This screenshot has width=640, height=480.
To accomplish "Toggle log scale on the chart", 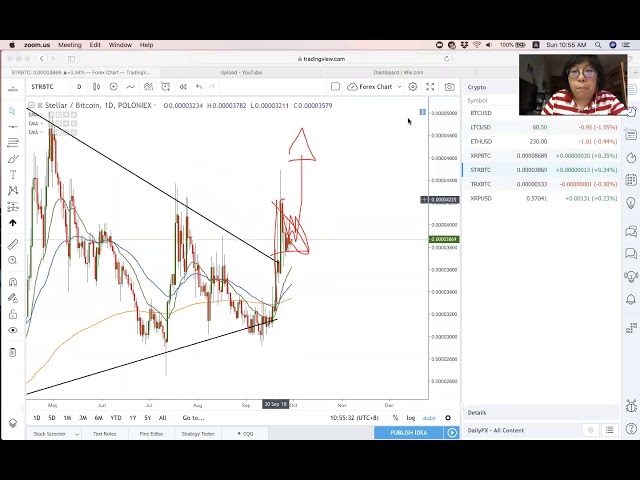I will [x=410, y=418].
